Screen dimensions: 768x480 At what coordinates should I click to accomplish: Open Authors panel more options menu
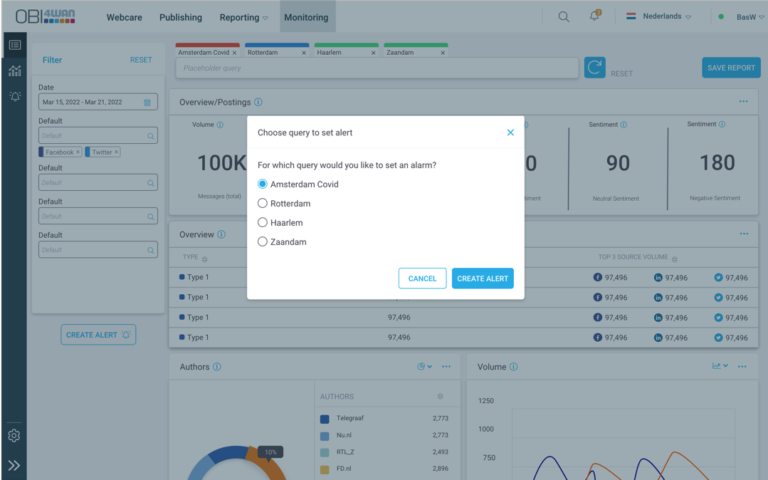point(446,366)
